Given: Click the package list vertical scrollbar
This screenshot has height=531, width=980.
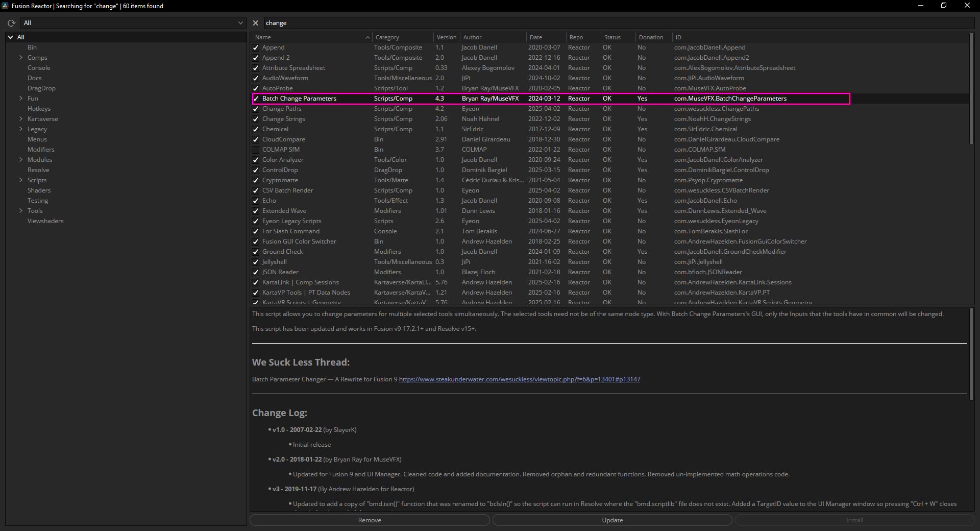Looking at the screenshot, I should click(x=971, y=89).
